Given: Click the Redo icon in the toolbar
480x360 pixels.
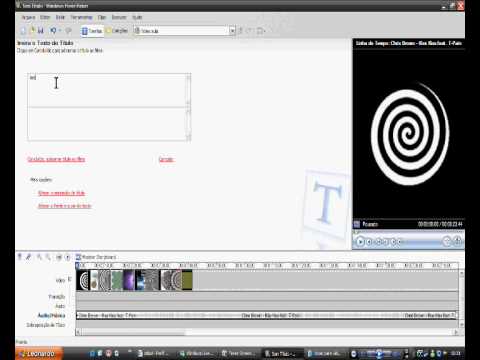Looking at the screenshot, I should point(68,31).
